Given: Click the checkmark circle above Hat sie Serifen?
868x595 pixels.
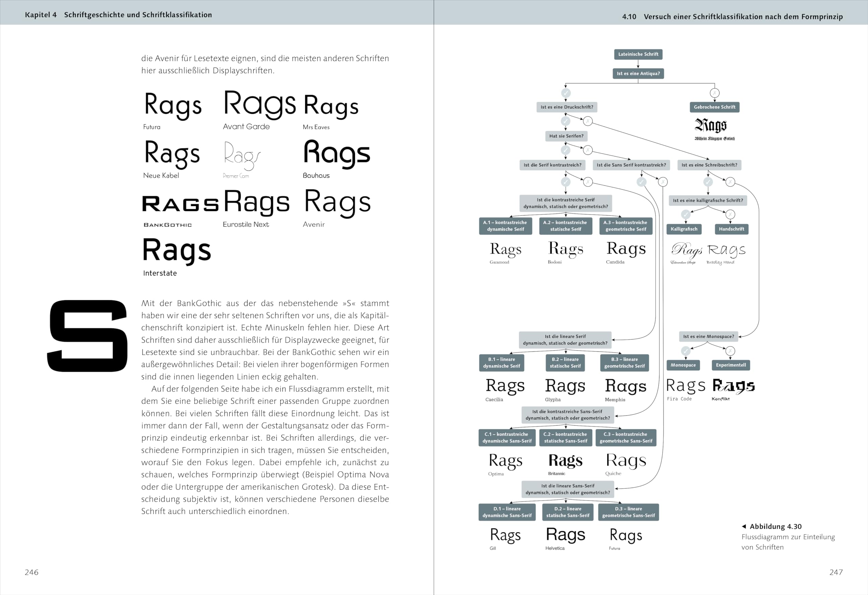Looking at the screenshot, I should tap(566, 121).
